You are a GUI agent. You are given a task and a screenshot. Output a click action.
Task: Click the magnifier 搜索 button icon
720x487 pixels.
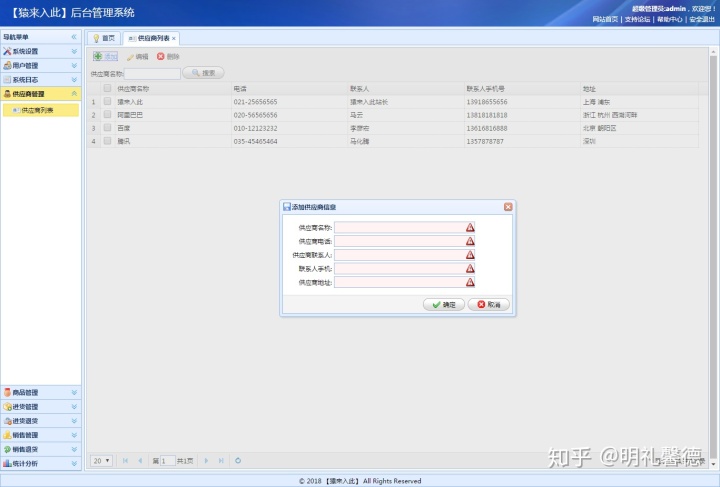[x=196, y=73]
